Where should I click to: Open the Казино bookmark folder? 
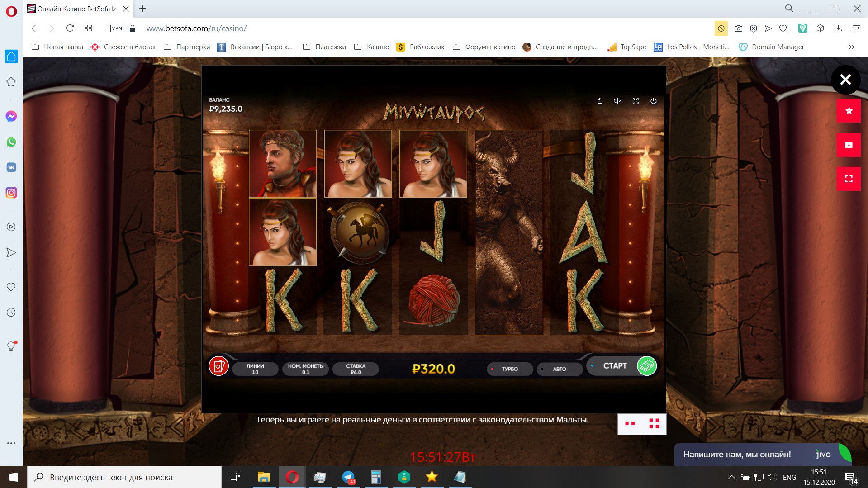(x=372, y=47)
